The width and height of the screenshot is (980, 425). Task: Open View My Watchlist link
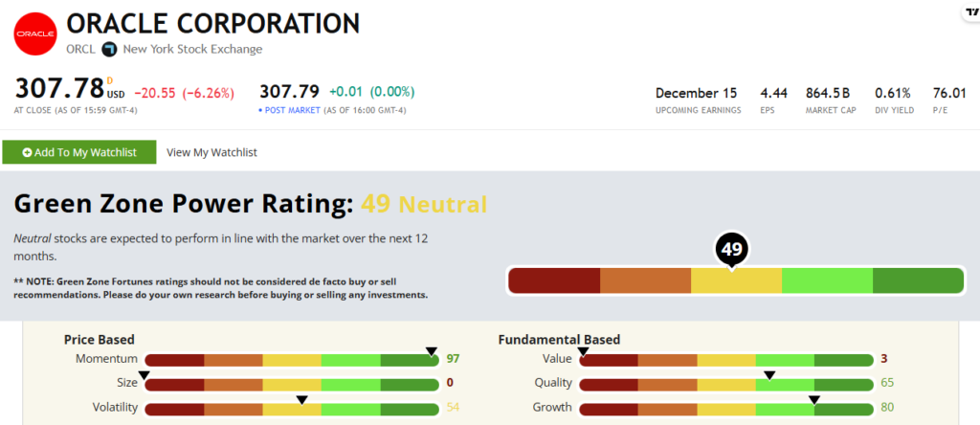[212, 152]
